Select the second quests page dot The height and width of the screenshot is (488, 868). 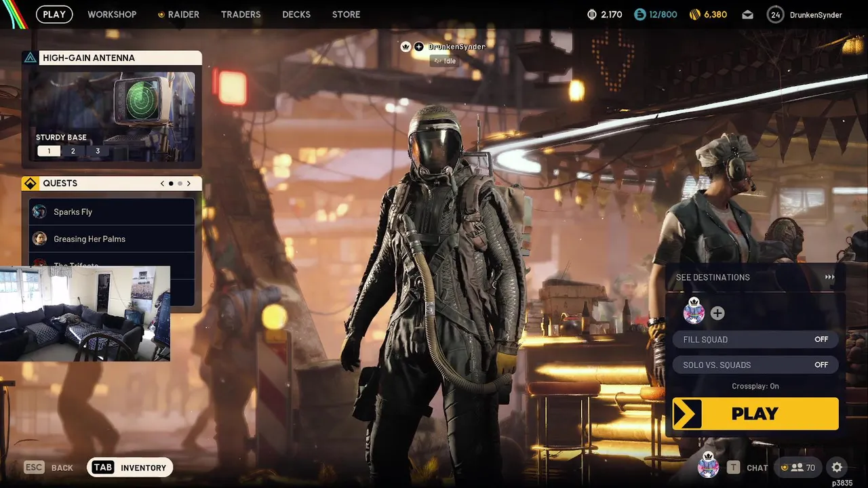click(180, 183)
